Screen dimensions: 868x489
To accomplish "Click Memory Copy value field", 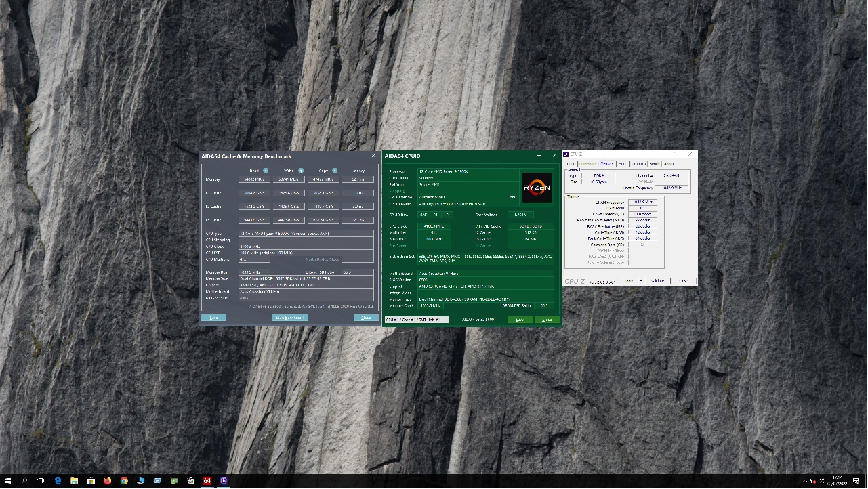I will coord(323,179).
